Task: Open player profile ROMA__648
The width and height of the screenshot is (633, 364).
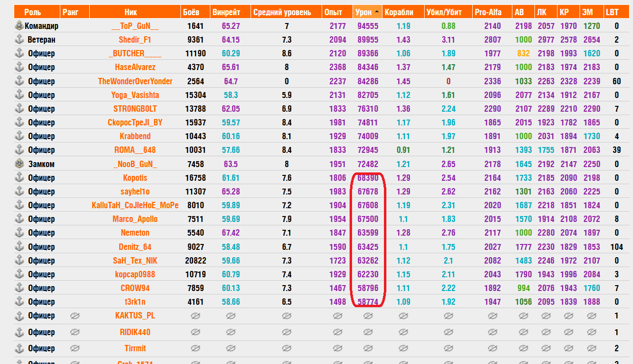Action: click(135, 150)
